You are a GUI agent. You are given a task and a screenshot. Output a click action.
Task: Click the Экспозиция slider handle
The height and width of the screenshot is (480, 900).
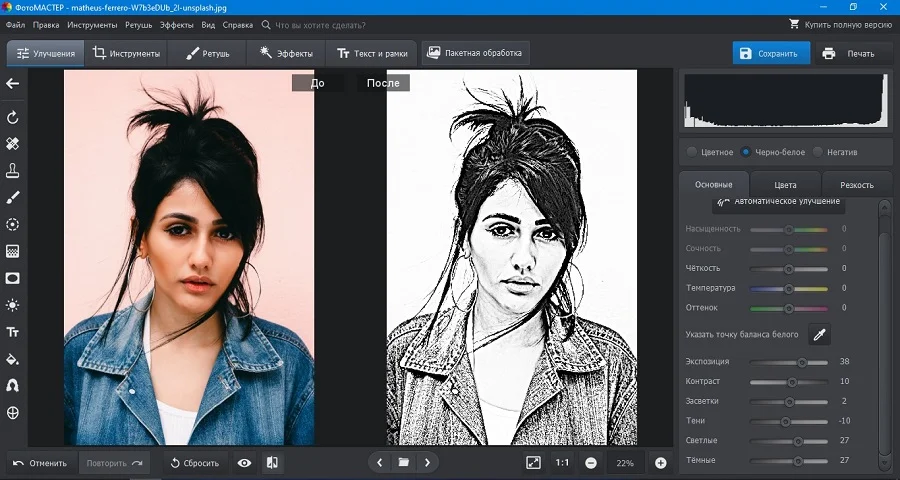[x=802, y=362]
